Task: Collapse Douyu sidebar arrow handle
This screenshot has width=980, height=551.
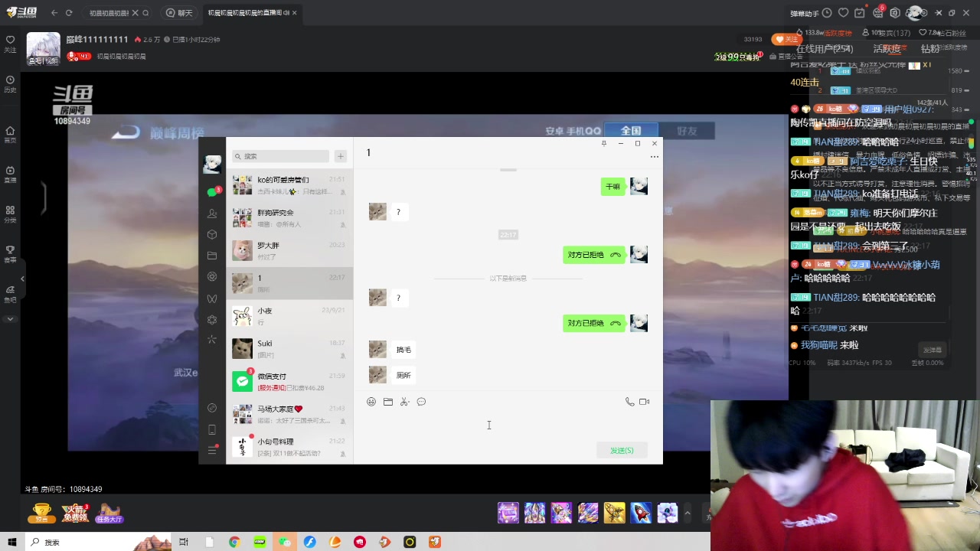Action: pyautogui.click(x=23, y=279)
